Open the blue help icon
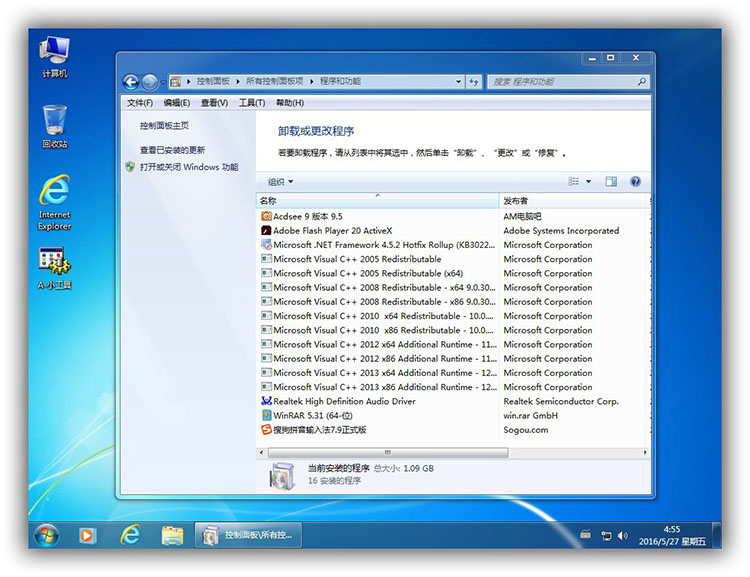Image resolution: width=750 pixels, height=577 pixels. coord(635,181)
